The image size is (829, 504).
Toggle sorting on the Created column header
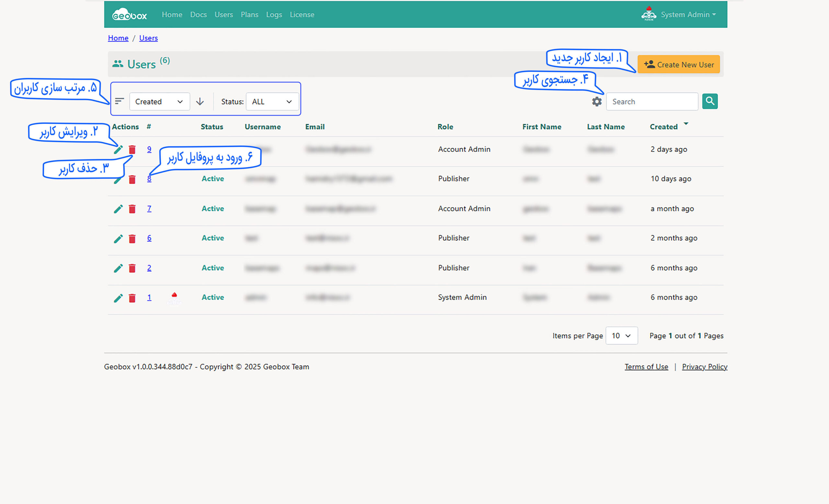(x=664, y=127)
